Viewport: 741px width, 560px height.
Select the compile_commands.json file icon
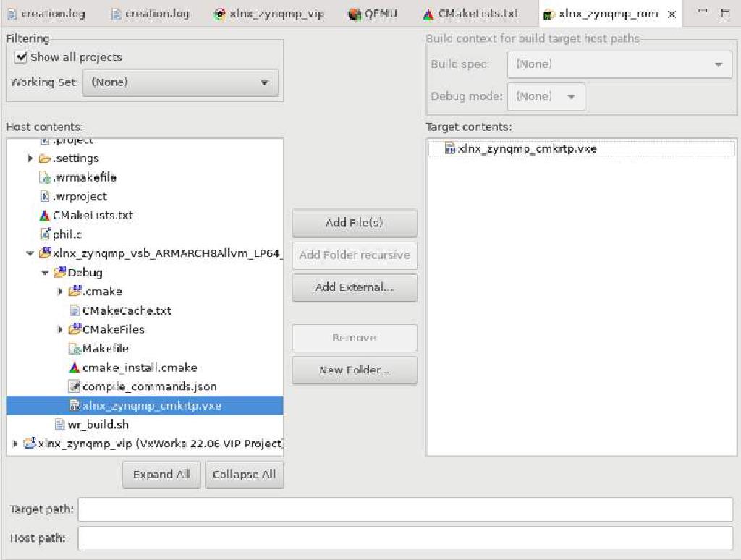tap(75, 386)
